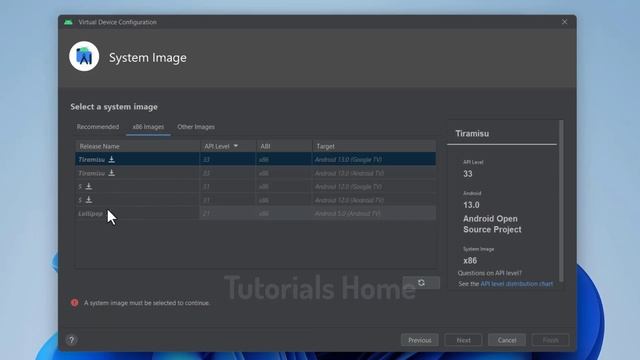Select the Android 12.0 (Android TV) target cell
This screenshot has height=360, width=640.
point(374,200)
